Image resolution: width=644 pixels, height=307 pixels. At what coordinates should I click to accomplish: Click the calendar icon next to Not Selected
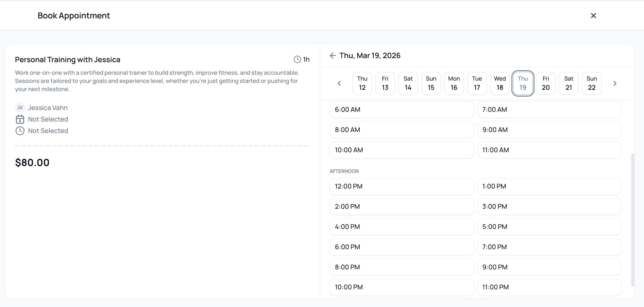20,119
